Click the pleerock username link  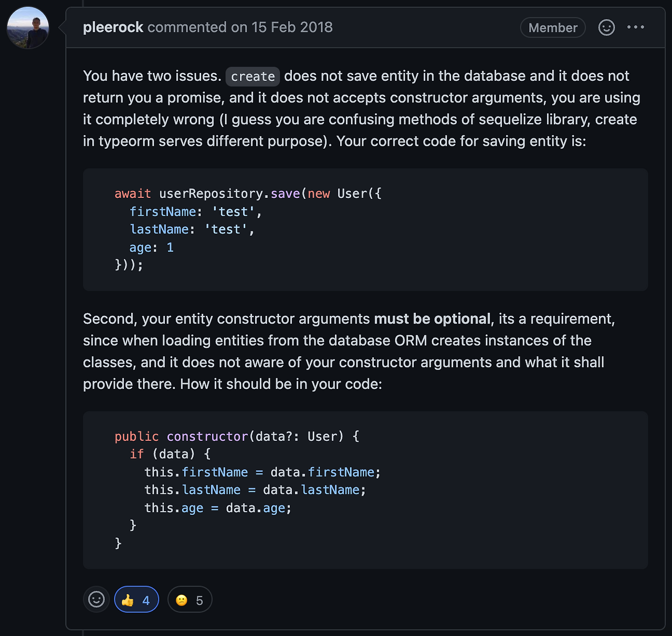pos(113,27)
